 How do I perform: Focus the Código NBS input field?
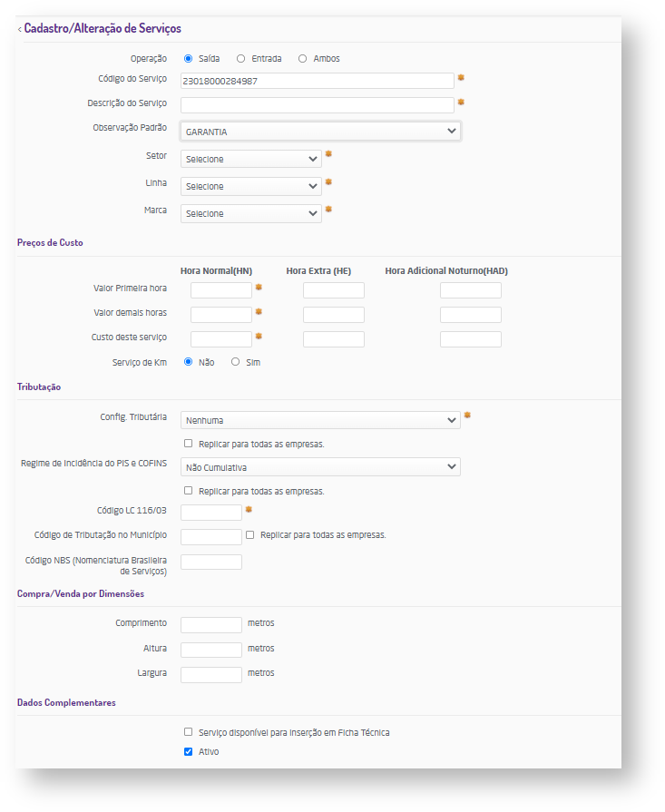click(211, 563)
